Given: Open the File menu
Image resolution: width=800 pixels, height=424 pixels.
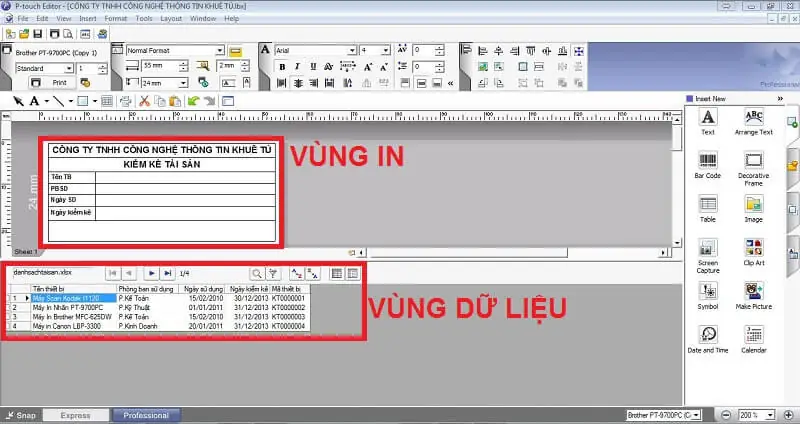Looking at the screenshot, I should [x=23, y=18].
